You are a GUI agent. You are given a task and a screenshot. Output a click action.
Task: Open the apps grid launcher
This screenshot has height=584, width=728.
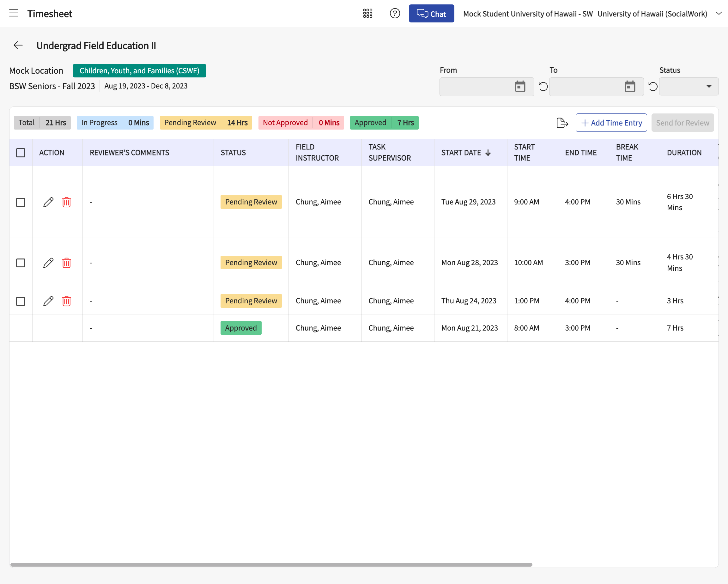tap(368, 14)
